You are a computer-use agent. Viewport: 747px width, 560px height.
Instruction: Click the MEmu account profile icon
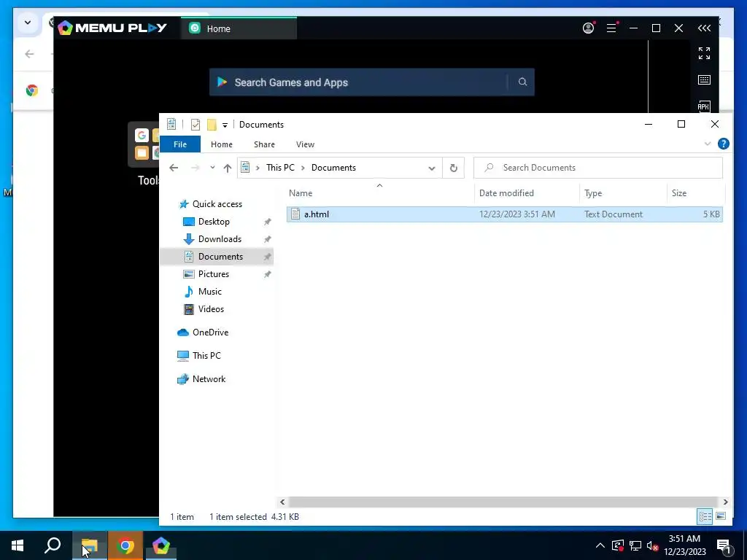tap(589, 28)
